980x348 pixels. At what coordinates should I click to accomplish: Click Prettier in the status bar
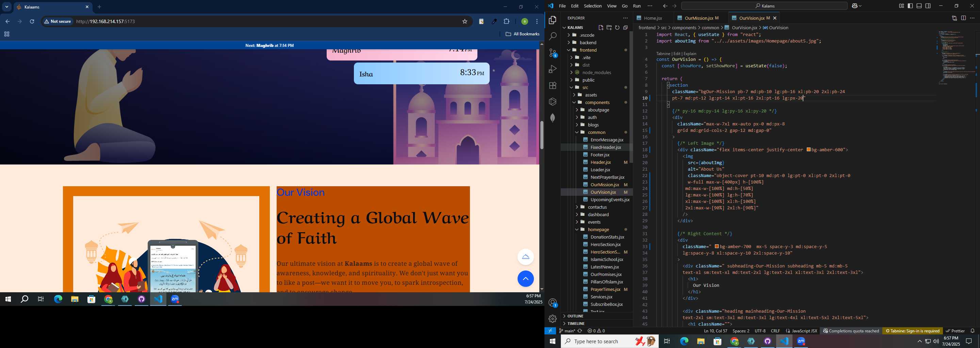pyautogui.click(x=955, y=331)
